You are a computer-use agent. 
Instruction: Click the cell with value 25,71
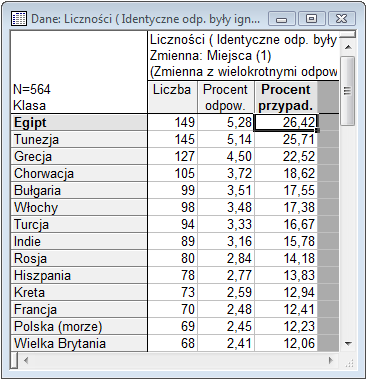click(286, 140)
